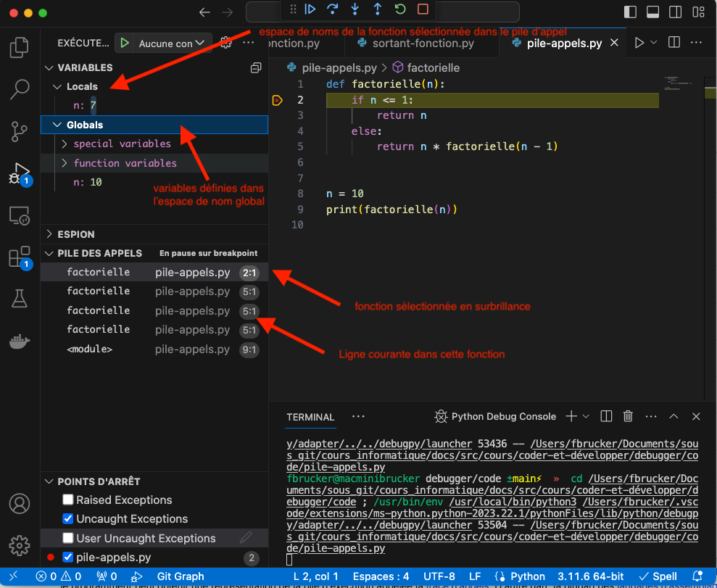Disable the pile-appels.py breakpoint checkbox
Image resolution: width=717 pixels, height=588 pixels.
[68, 558]
